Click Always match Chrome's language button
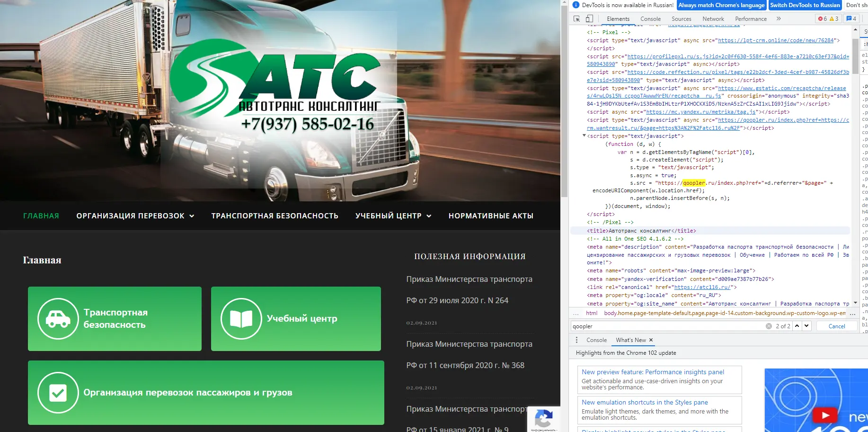 click(x=721, y=5)
